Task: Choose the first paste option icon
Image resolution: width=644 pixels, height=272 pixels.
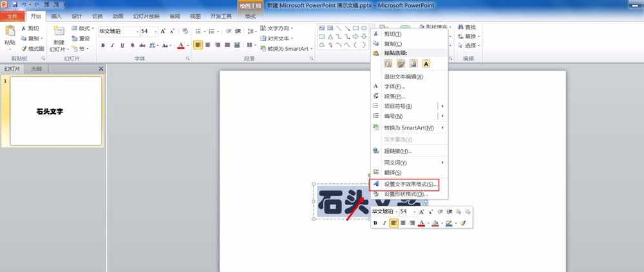Action: (388, 64)
